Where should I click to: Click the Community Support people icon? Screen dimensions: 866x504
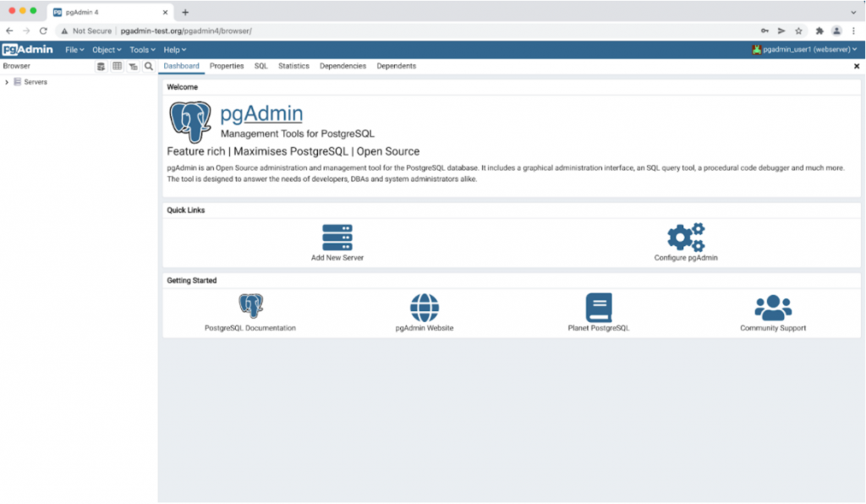(772, 307)
